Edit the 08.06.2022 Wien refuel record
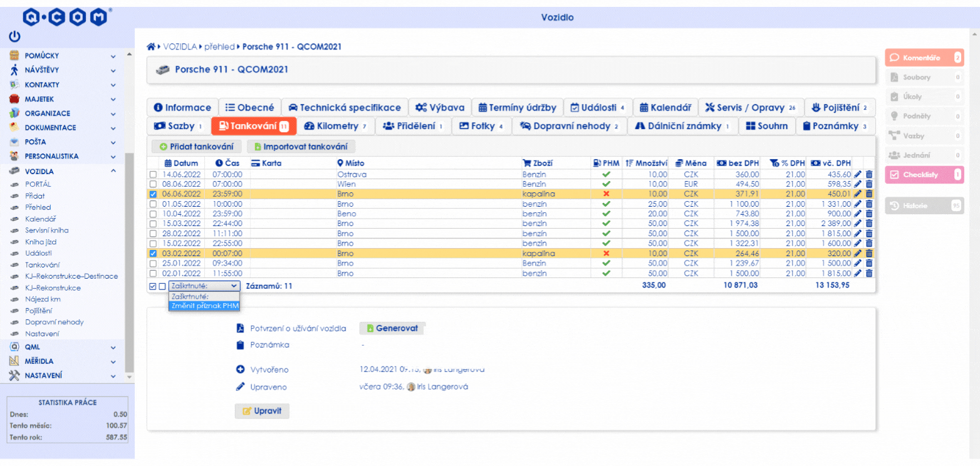Viewport: 980px width, 466px height. tap(858, 184)
